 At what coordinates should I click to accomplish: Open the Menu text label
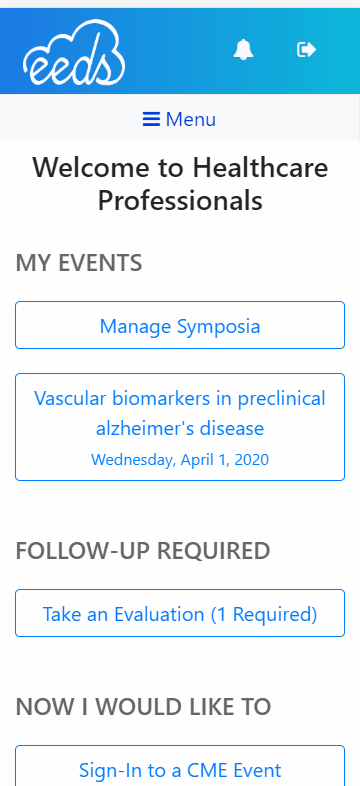click(191, 119)
